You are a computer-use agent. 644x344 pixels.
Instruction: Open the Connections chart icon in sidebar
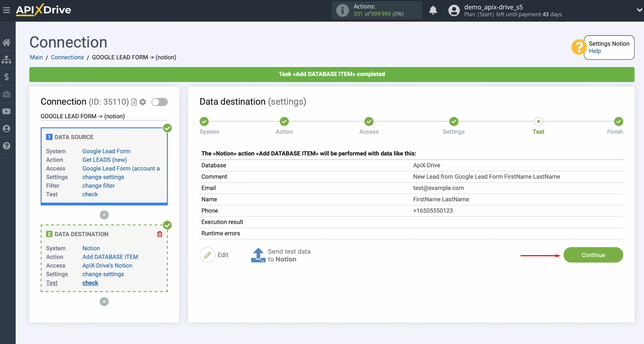coord(7,60)
